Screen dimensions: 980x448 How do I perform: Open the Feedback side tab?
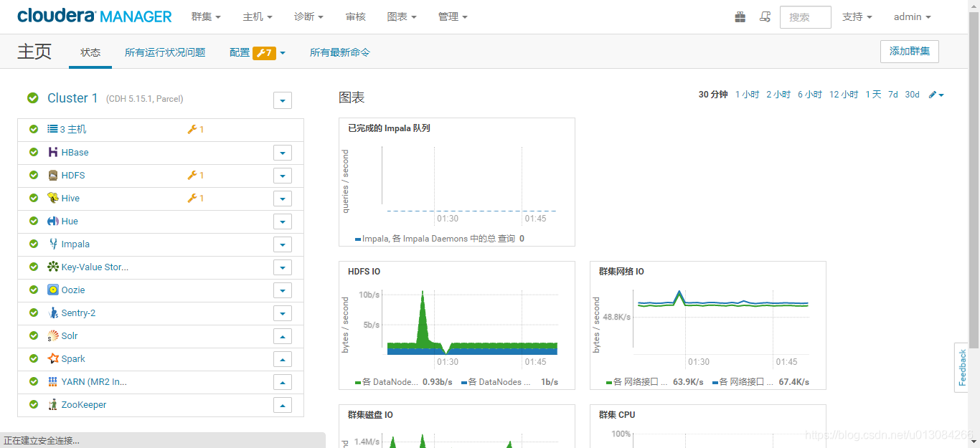(x=962, y=368)
